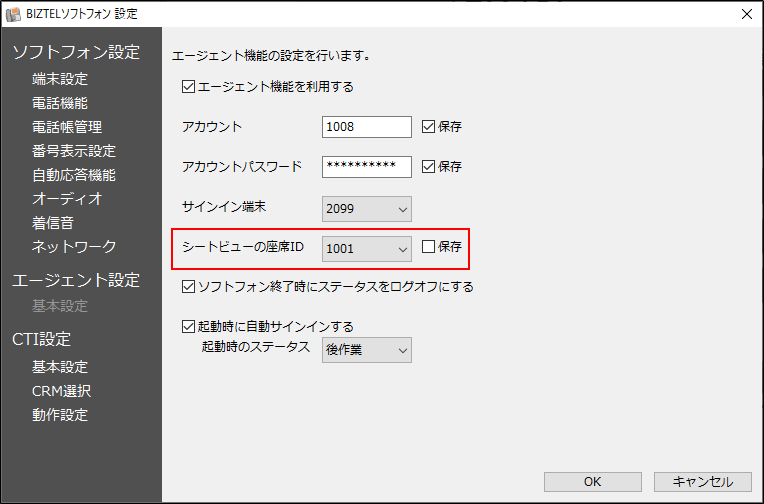Viewport: 764px width, 504px height.
Task: Open the サインイン端末 dropdown showing 2099
Action: (367, 209)
